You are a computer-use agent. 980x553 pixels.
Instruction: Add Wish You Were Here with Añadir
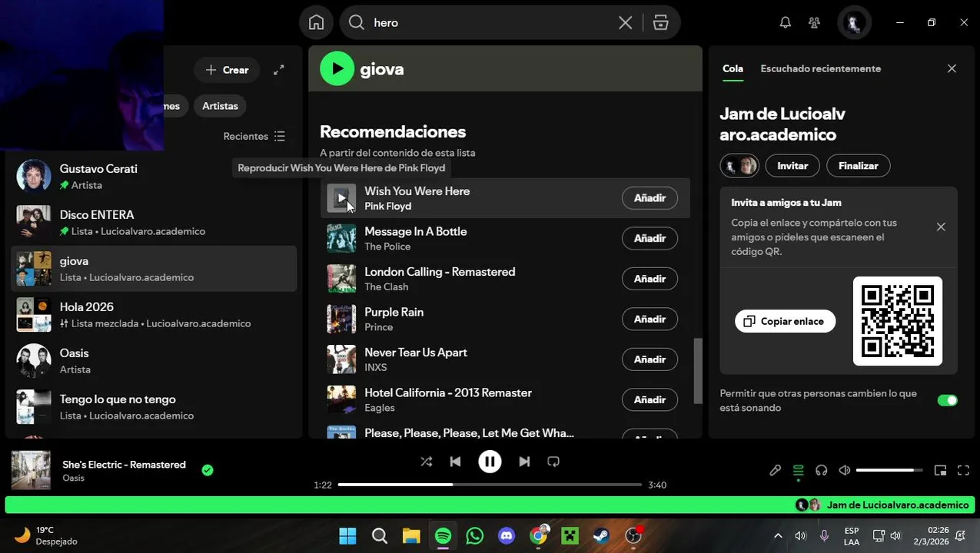point(649,198)
